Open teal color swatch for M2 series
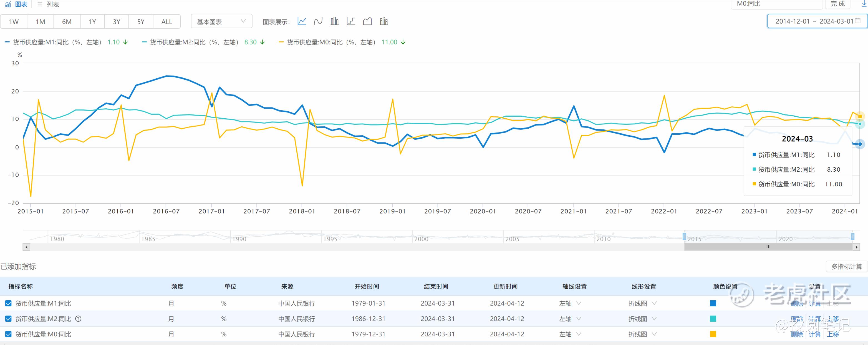868x345 pixels. (713, 319)
